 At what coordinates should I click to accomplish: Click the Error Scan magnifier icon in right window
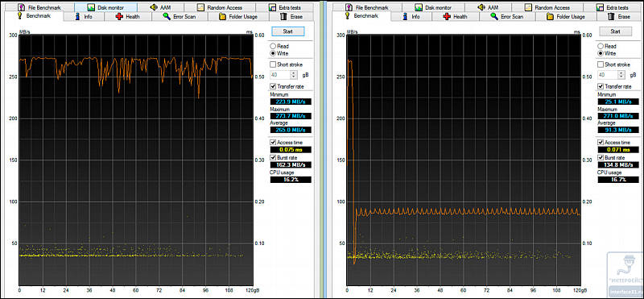(494, 16)
